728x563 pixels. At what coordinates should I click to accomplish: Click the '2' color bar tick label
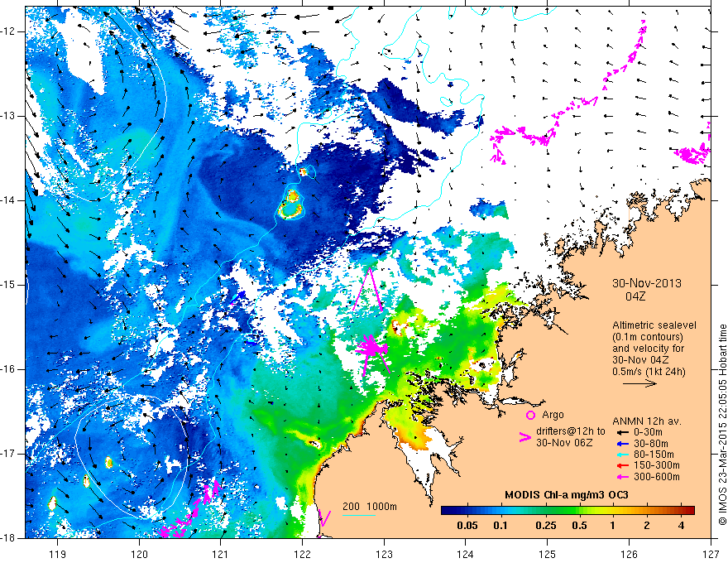point(647,526)
